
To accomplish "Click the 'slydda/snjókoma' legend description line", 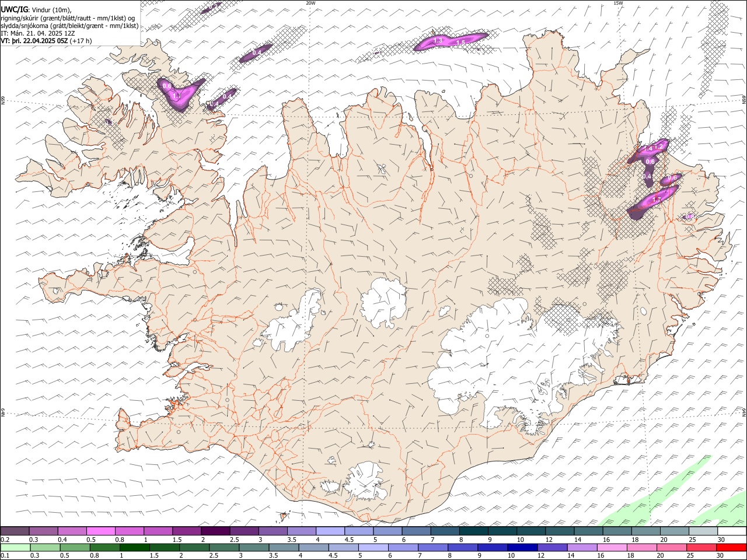I will [x=69, y=26].
